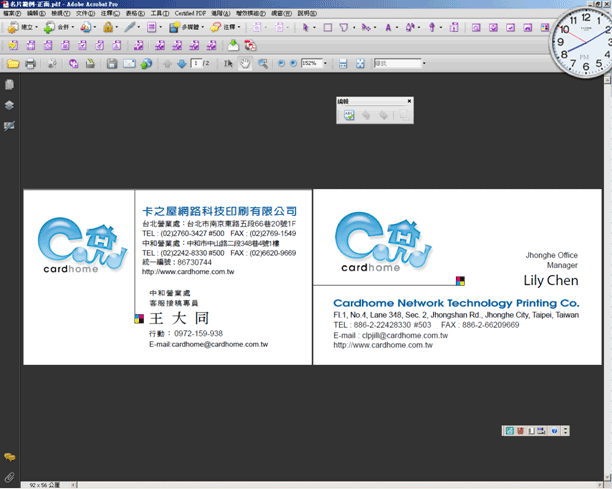This screenshot has height=489, width=612.
Task: Click the zoom in round button
Action: pyautogui.click(x=294, y=64)
